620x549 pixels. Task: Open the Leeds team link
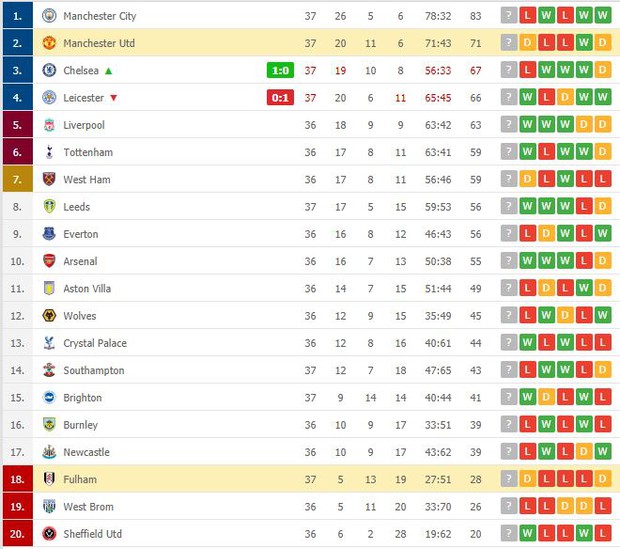pos(77,207)
